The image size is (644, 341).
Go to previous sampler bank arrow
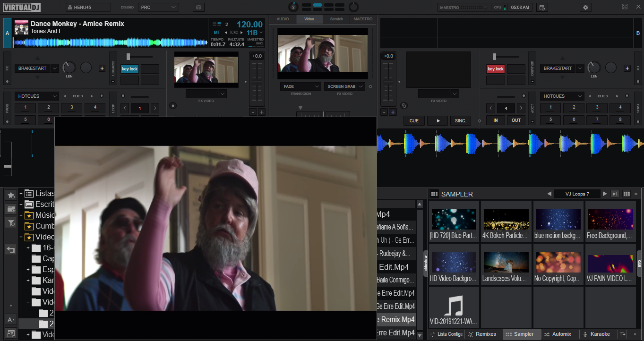click(549, 194)
